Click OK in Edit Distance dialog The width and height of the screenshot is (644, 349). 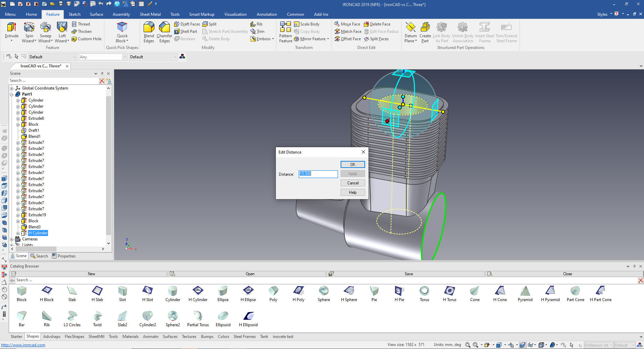(x=352, y=165)
